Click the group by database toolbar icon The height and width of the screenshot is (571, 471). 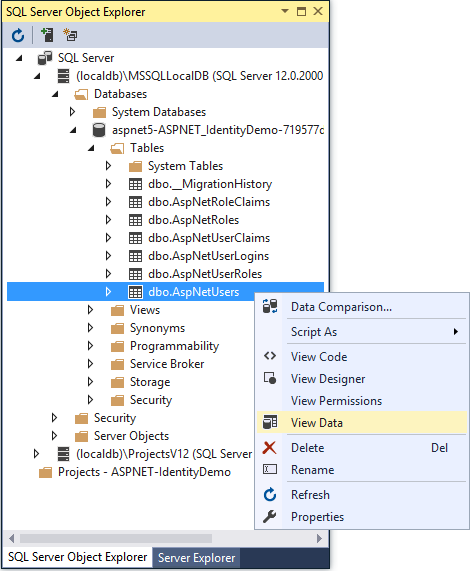pos(70,35)
